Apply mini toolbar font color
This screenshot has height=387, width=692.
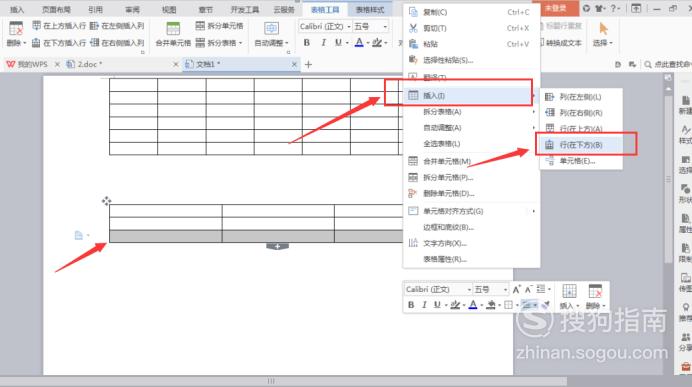(473, 305)
